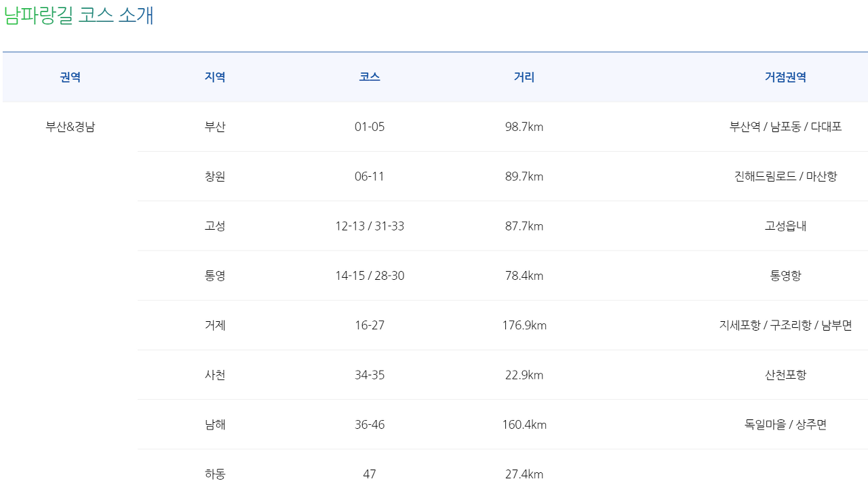
Task: Click the 통영항 cell
Action: tap(785, 276)
